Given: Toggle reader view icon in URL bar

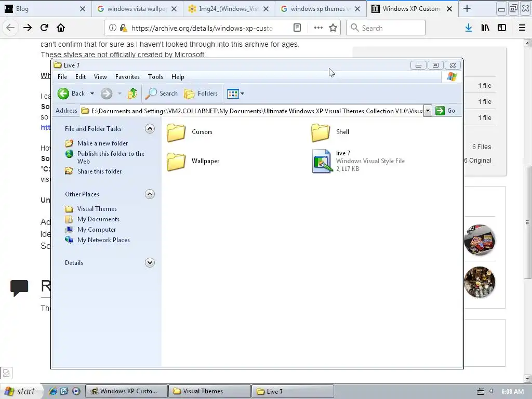Looking at the screenshot, I should click(x=297, y=28).
